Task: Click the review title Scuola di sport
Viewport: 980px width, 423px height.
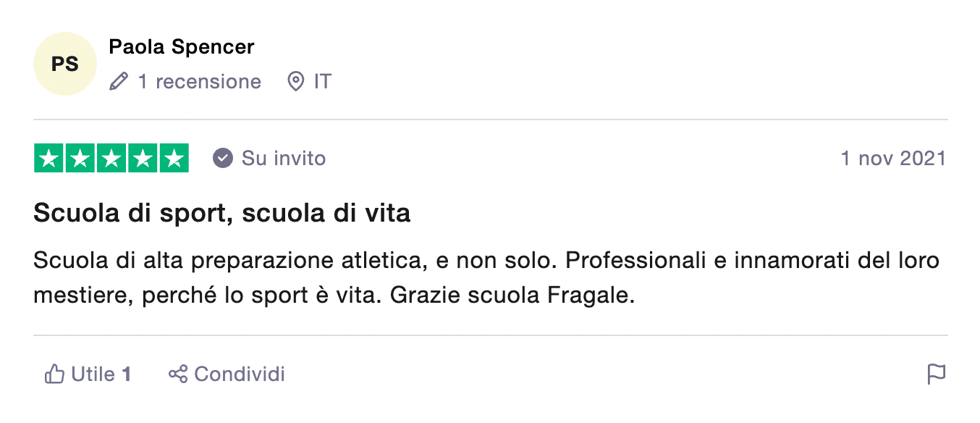Action: (x=221, y=213)
